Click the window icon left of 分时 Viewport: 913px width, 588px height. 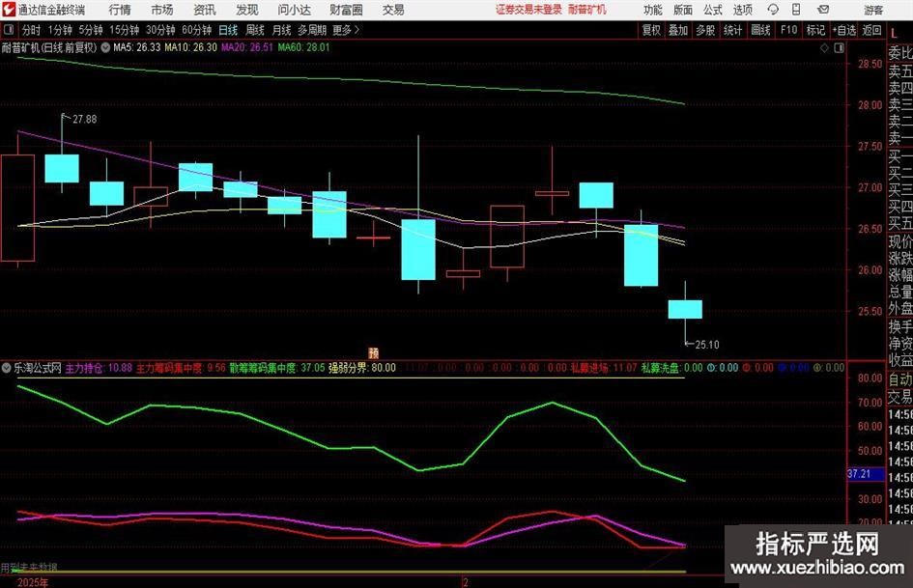point(9,30)
